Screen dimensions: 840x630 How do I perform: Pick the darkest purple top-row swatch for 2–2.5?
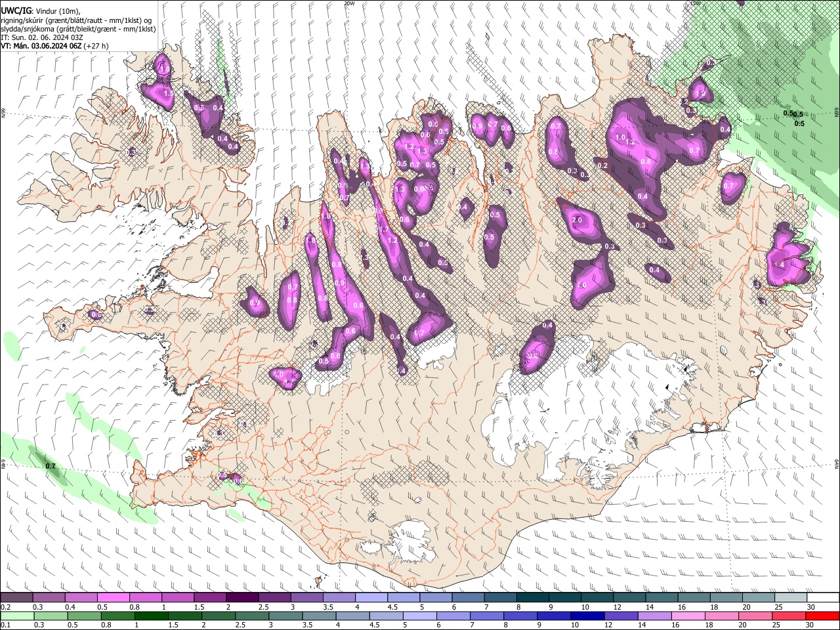(242, 598)
